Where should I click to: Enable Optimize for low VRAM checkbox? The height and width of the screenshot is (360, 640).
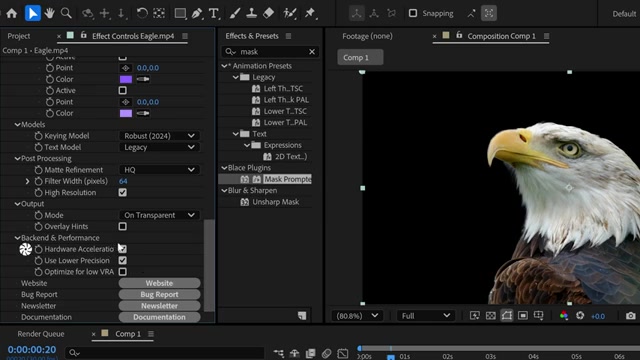tap(122, 271)
